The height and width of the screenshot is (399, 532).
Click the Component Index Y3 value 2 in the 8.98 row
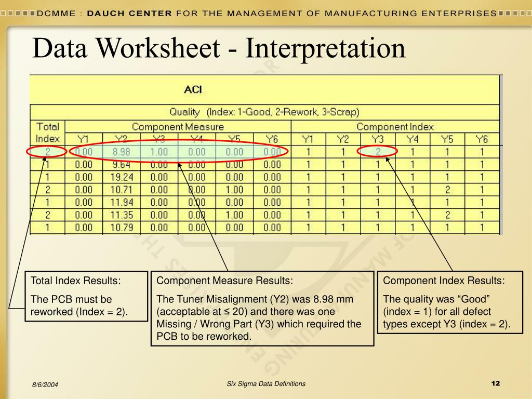[x=378, y=152]
